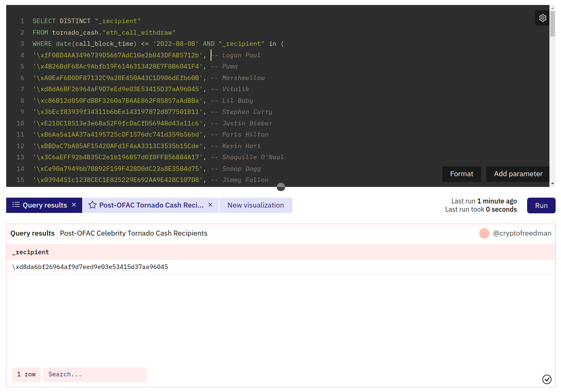
Task: Click the SELECT DISTINCT keyword on line 1
Action: [x=62, y=21]
